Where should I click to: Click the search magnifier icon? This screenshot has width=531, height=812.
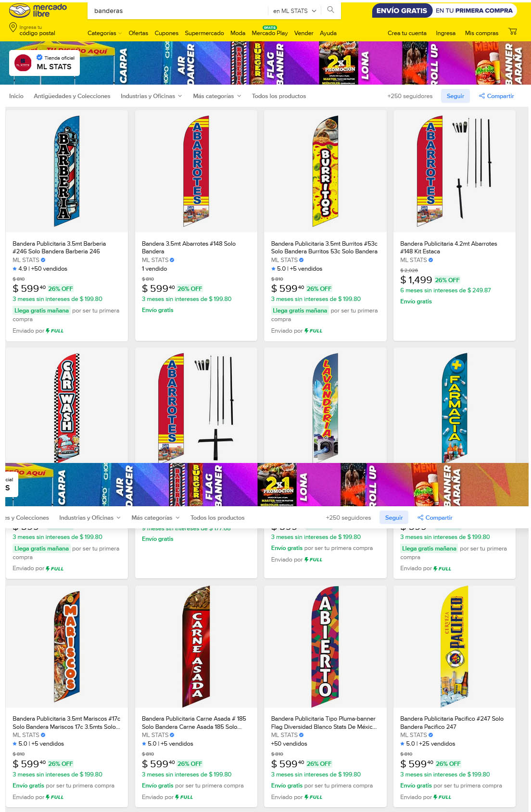(330, 10)
